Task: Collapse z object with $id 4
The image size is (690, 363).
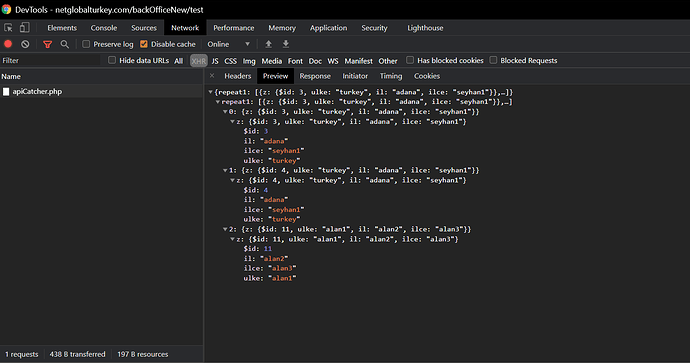Action: pyautogui.click(x=233, y=180)
